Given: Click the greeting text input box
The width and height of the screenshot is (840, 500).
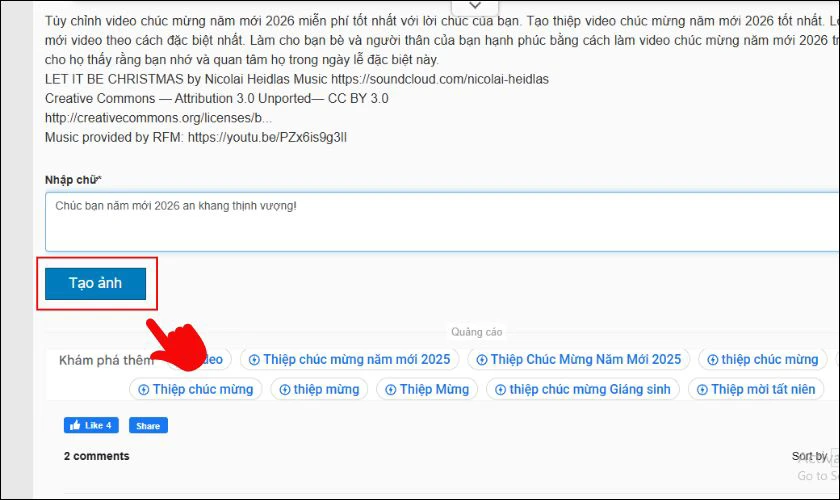Looking at the screenshot, I should coord(440,221).
